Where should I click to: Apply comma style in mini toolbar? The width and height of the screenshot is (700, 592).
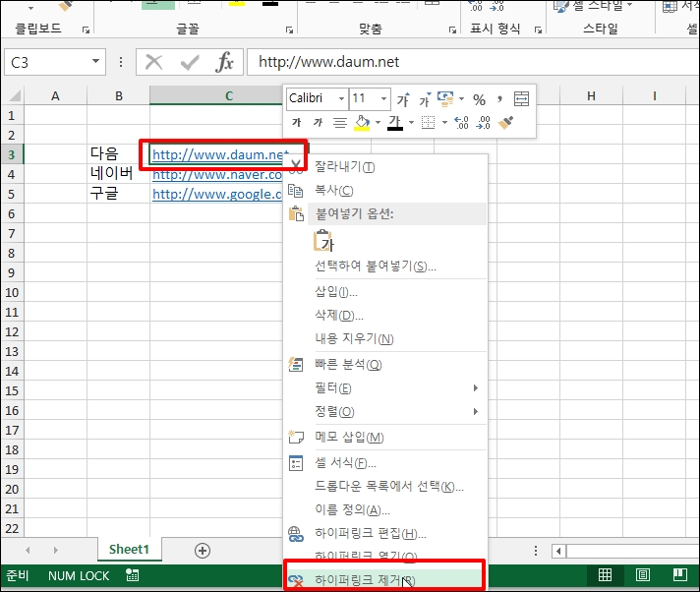point(499,99)
